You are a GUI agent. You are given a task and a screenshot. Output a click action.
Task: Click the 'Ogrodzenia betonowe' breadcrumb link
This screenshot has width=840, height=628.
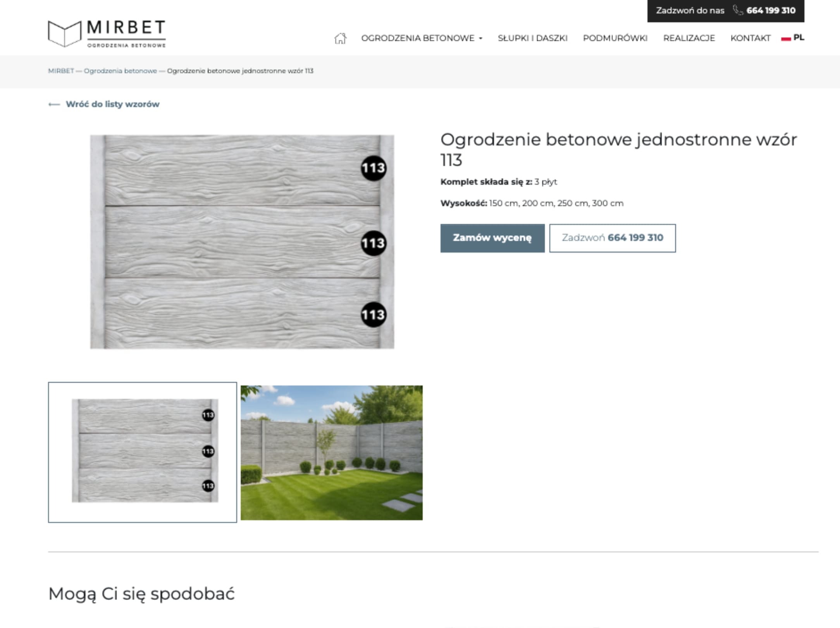coord(120,71)
